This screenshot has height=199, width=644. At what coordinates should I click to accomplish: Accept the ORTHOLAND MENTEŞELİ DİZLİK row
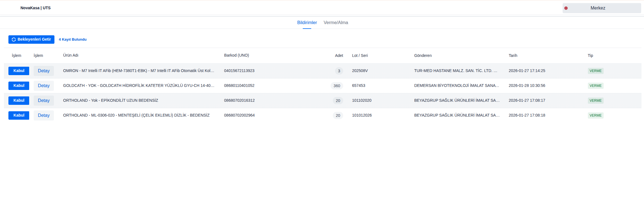[x=19, y=115]
